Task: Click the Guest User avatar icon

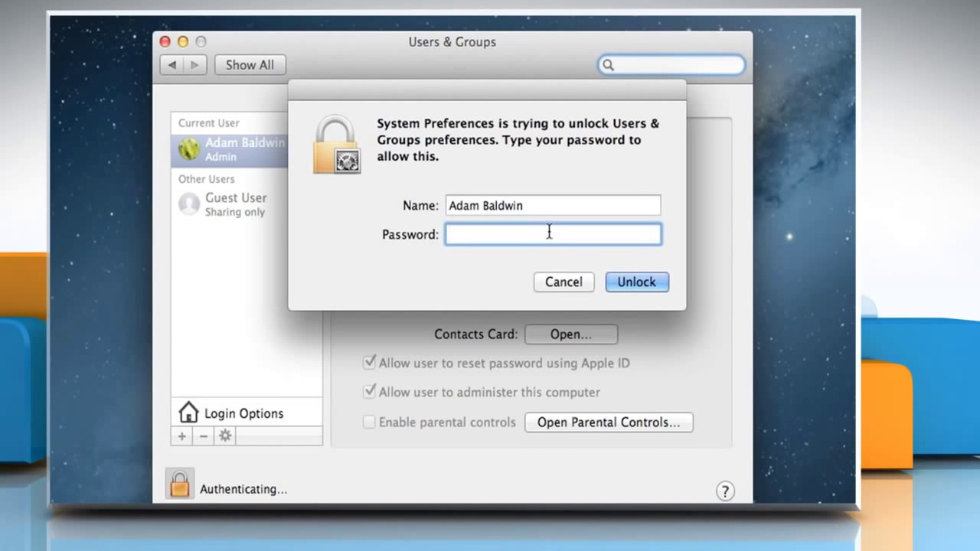Action: tap(189, 204)
